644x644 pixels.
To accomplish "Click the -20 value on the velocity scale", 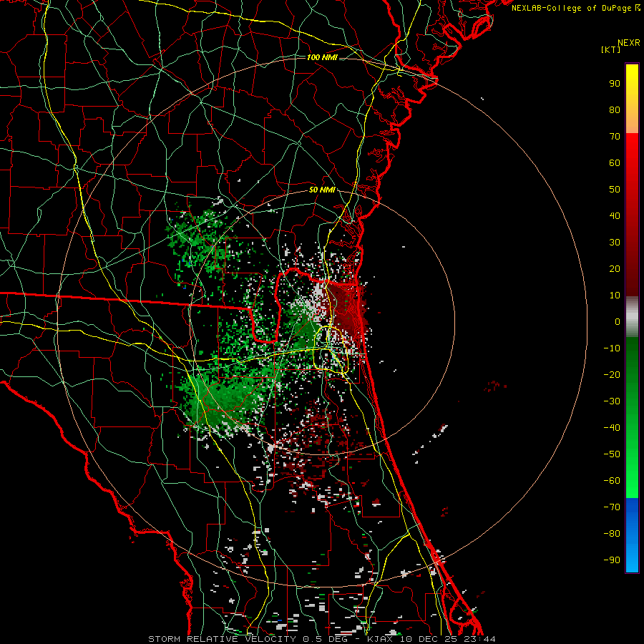I will (x=612, y=374).
